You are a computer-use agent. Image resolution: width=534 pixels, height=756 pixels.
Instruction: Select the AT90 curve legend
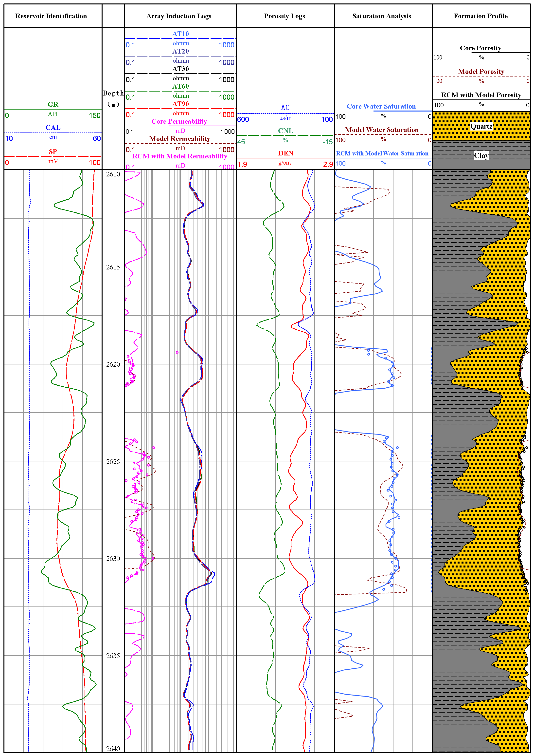tap(180, 104)
